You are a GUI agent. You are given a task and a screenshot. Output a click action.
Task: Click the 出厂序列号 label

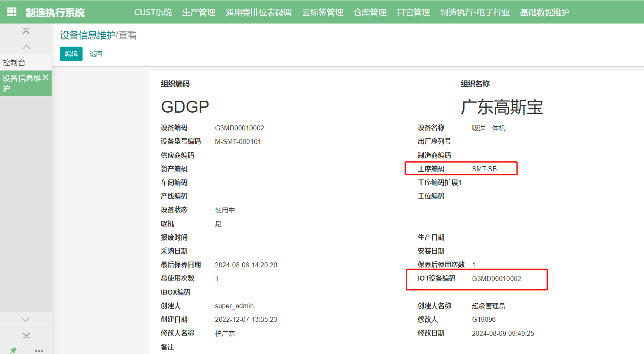434,141
